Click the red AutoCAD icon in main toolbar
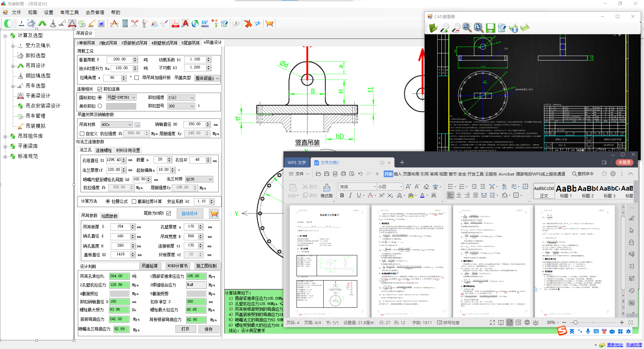This screenshot has height=349, width=644. [x=185, y=23]
